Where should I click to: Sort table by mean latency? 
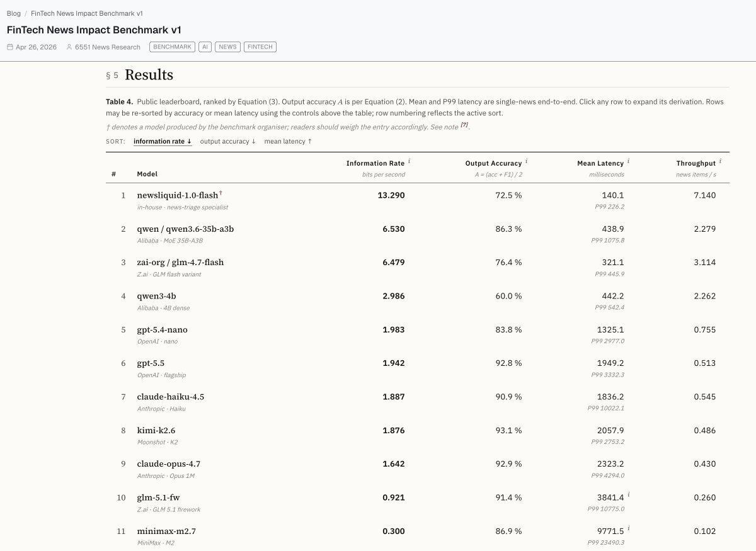pos(288,141)
